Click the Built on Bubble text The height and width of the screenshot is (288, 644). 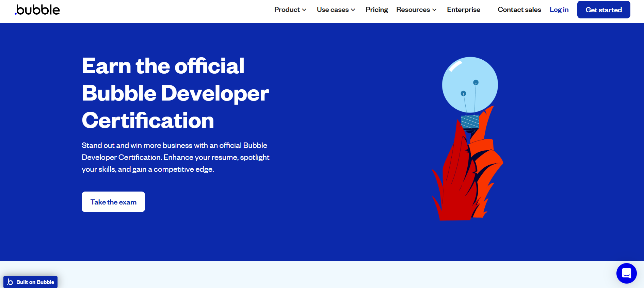[x=35, y=282]
